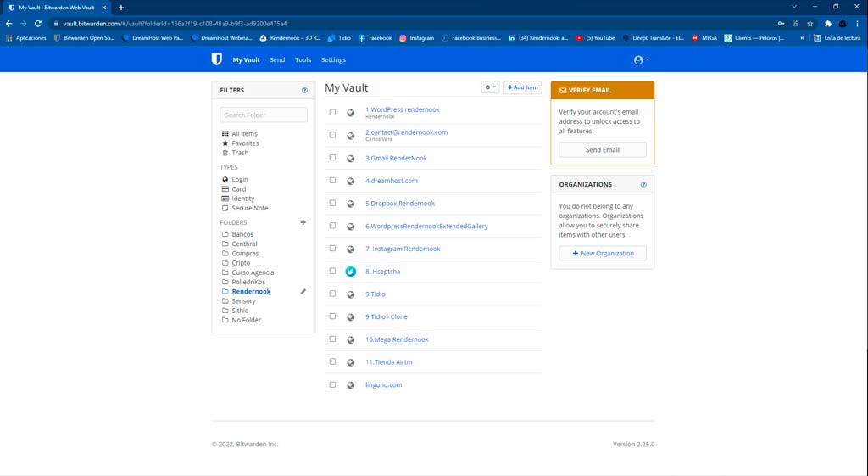Open the account profile dropdown
This screenshot has width=868, height=476.
[641, 60]
